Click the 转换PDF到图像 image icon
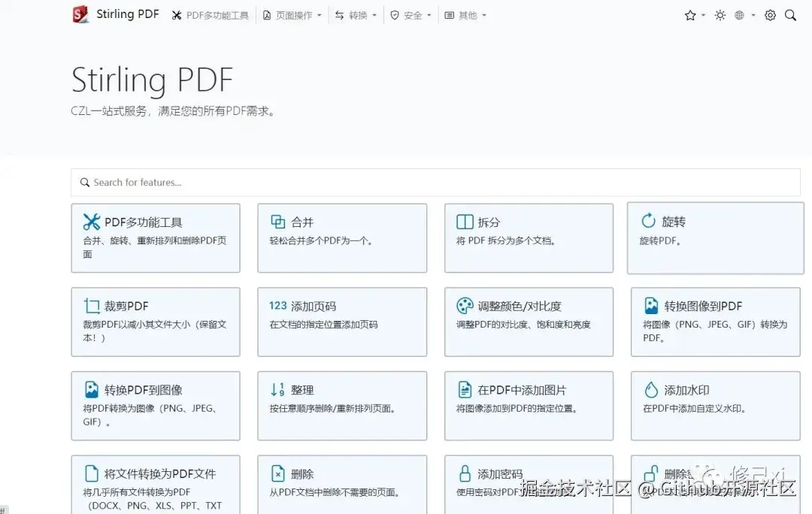This screenshot has height=514, width=812. click(x=92, y=389)
